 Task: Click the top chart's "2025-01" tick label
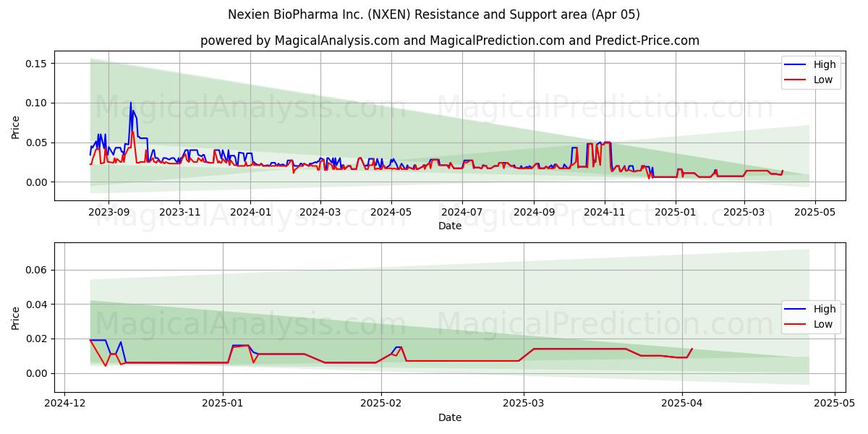pos(676,213)
